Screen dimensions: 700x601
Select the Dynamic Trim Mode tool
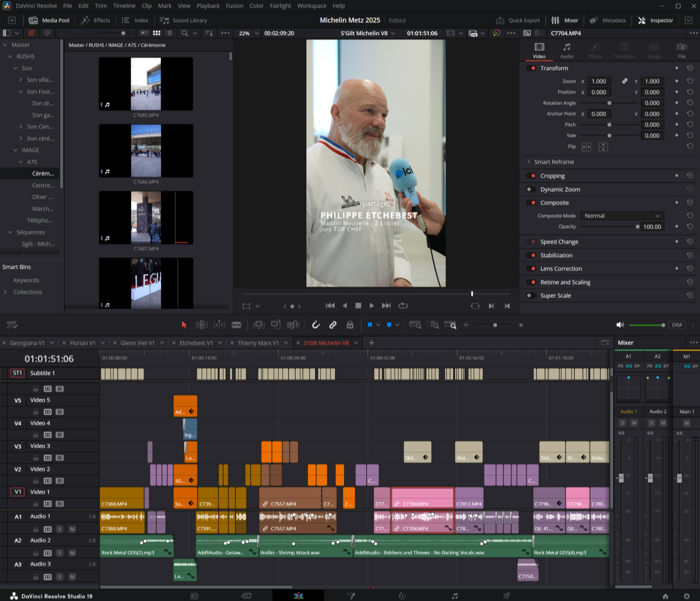219,325
